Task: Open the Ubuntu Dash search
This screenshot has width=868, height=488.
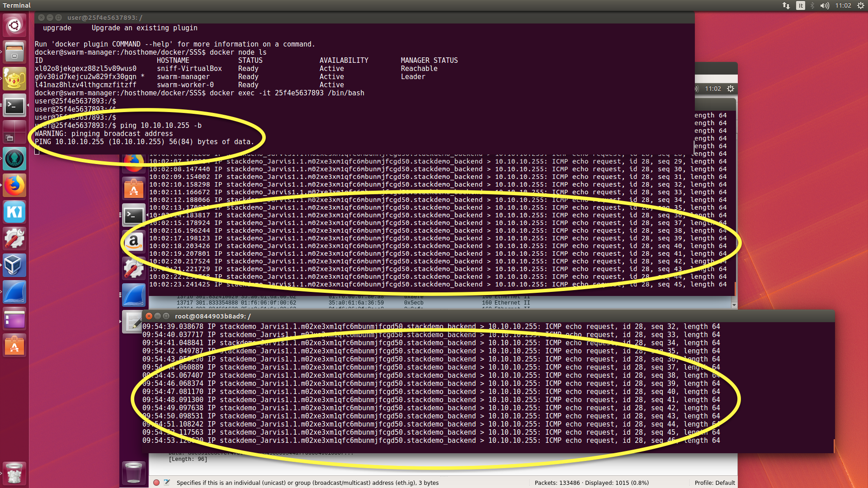Action: pyautogui.click(x=14, y=25)
